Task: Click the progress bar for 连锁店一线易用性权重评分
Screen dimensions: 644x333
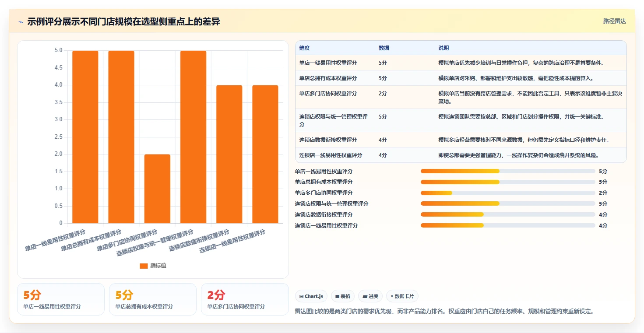Action: point(508,226)
